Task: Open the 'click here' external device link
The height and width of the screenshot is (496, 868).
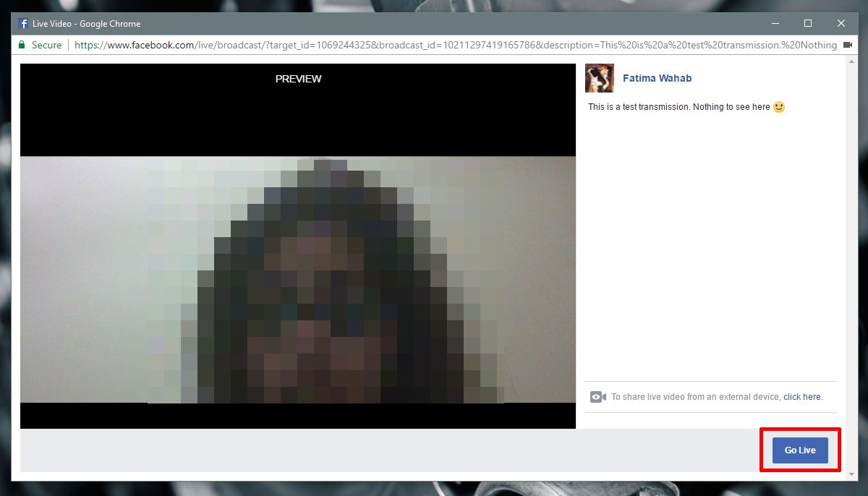Action: pos(802,397)
